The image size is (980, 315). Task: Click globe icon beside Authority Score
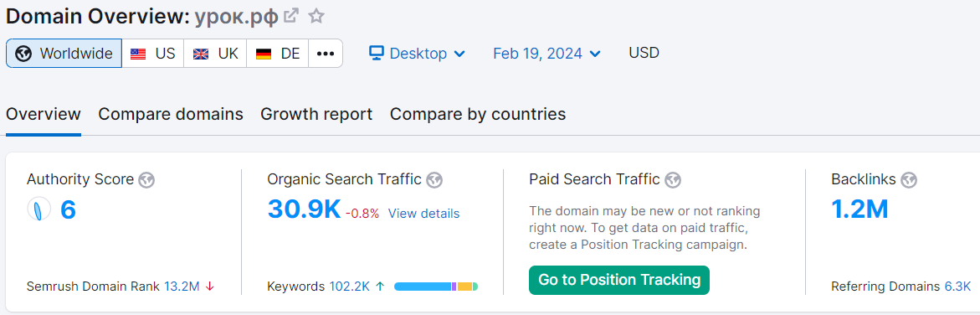click(147, 180)
